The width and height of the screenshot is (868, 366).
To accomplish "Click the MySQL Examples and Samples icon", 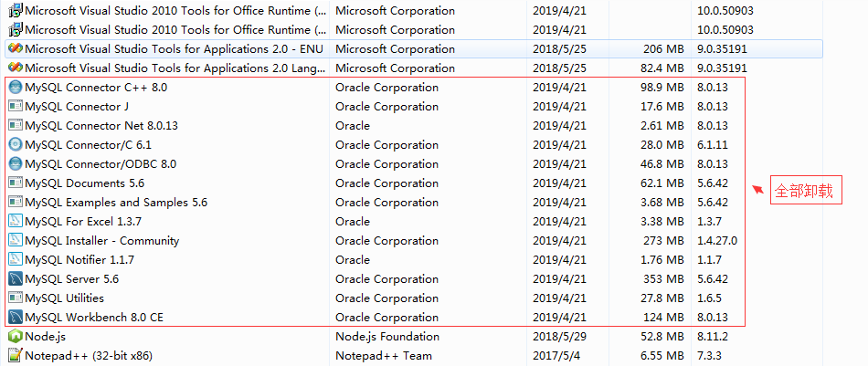I will [x=16, y=203].
